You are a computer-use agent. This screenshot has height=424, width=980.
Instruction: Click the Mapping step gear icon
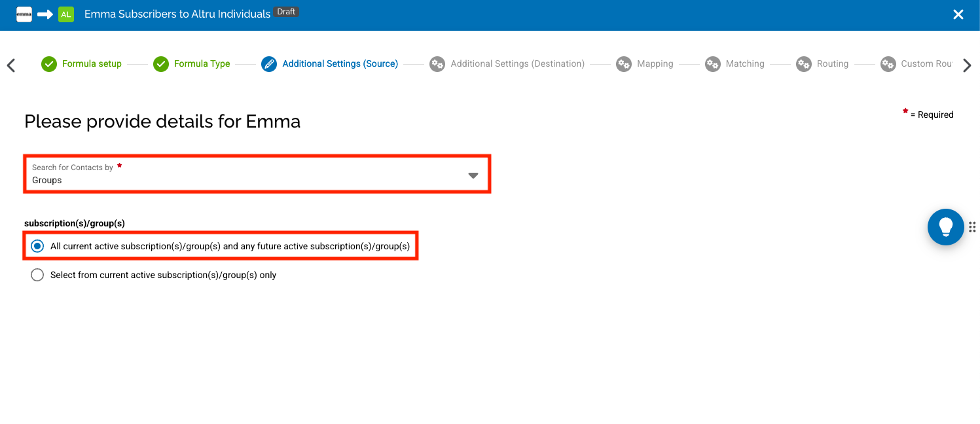coord(624,64)
